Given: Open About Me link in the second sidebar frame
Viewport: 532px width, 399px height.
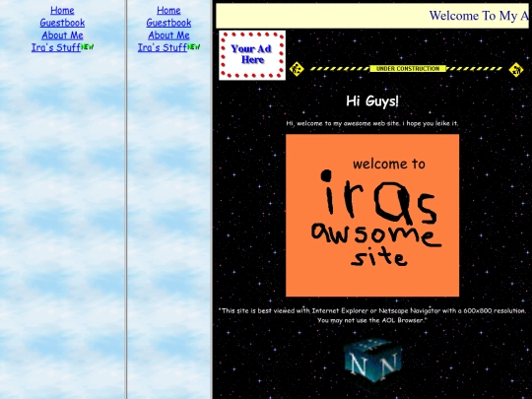Looking at the screenshot, I should pos(168,35).
